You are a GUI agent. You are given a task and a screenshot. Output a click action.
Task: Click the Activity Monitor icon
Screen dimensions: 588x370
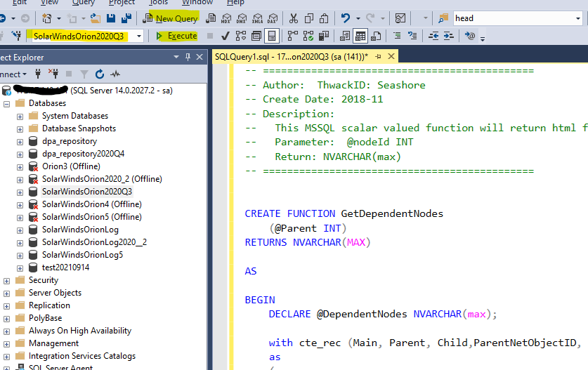[x=400, y=18]
